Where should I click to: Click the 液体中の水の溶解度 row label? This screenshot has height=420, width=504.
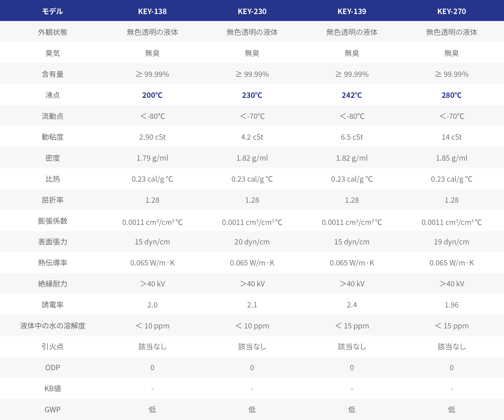[x=52, y=326]
